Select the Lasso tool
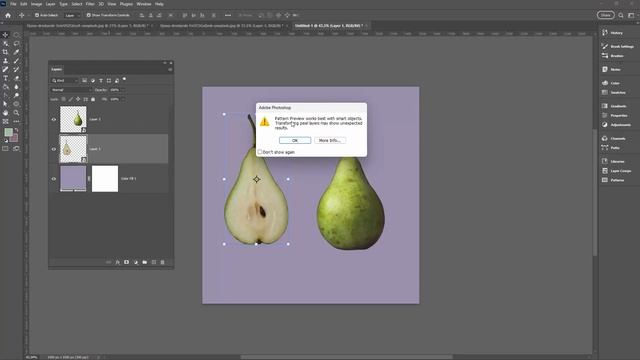This screenshot has width=640, height=360. point(16,44)
